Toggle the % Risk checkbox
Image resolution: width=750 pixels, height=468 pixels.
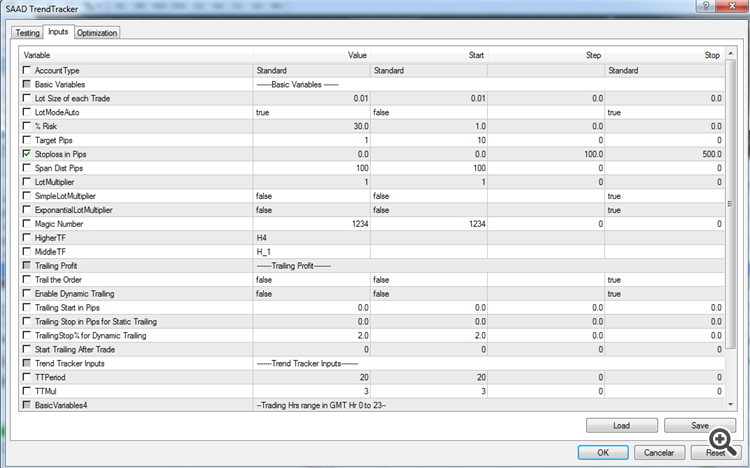tap(27, 126)
